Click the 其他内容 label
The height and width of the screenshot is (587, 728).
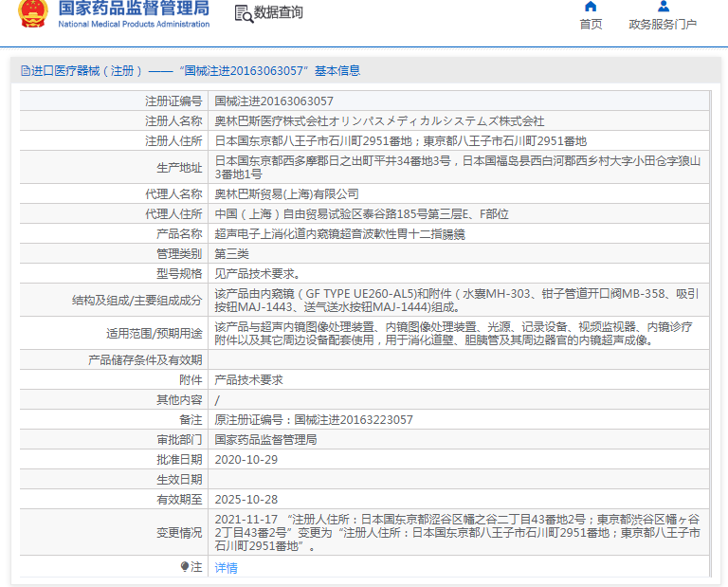(x=179, y=400)
